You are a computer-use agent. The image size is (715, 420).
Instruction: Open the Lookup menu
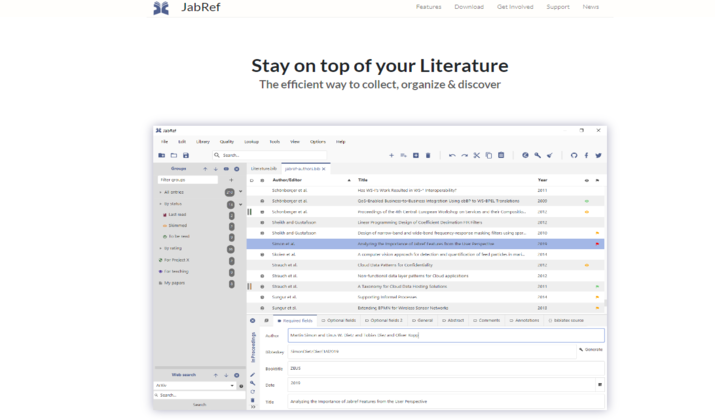(x=251, y=142)
